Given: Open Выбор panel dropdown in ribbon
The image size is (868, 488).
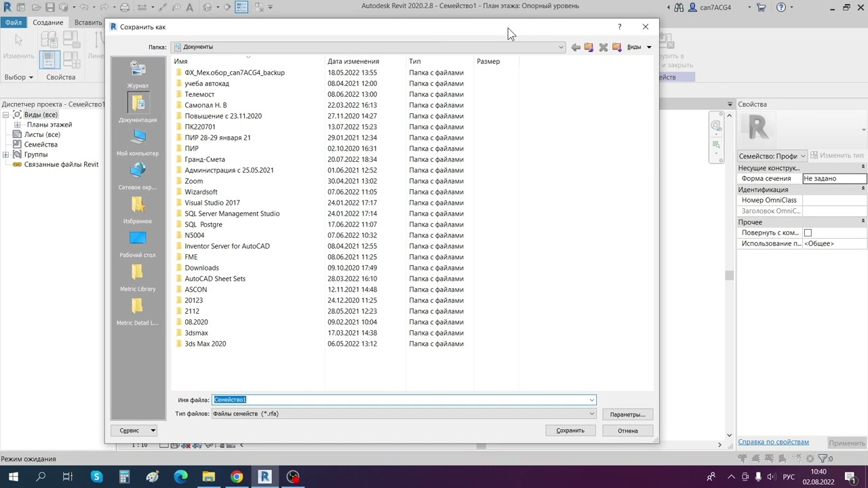Looking at the screenshot, I should 19,77.
